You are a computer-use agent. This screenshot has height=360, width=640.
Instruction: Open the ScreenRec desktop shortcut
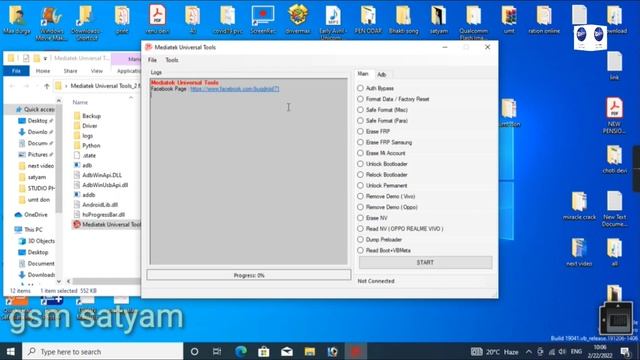(x=263, y=19)
